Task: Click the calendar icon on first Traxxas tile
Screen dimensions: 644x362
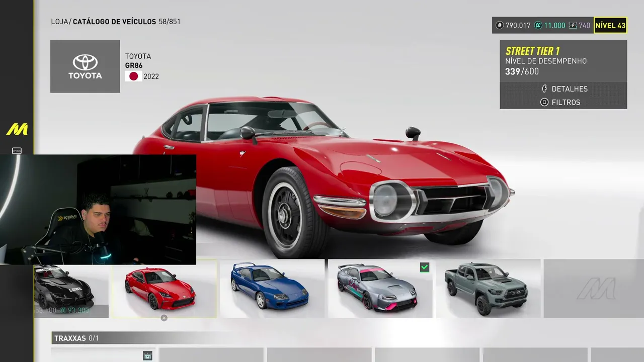Action: (147, 355)
